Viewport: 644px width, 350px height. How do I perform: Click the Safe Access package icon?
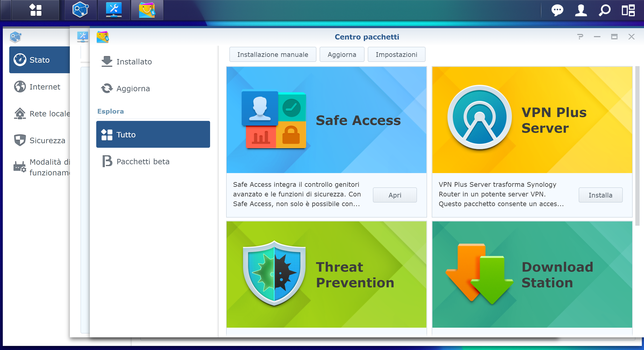tap(274, 120)
